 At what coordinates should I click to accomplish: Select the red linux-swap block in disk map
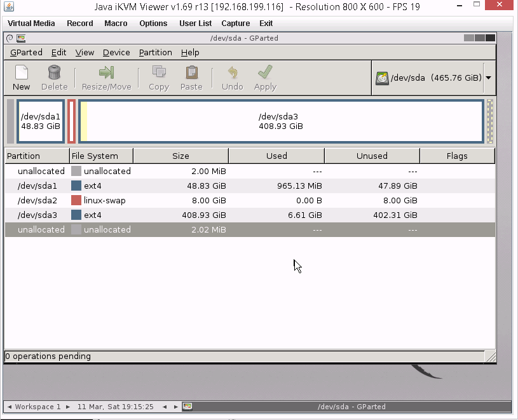pyautogui.click(x=71, y=121)
